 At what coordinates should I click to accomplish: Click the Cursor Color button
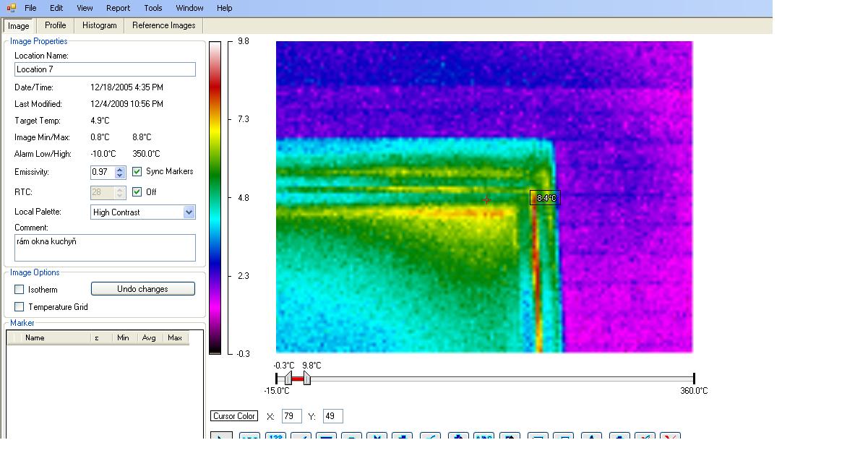coord(234,416)
